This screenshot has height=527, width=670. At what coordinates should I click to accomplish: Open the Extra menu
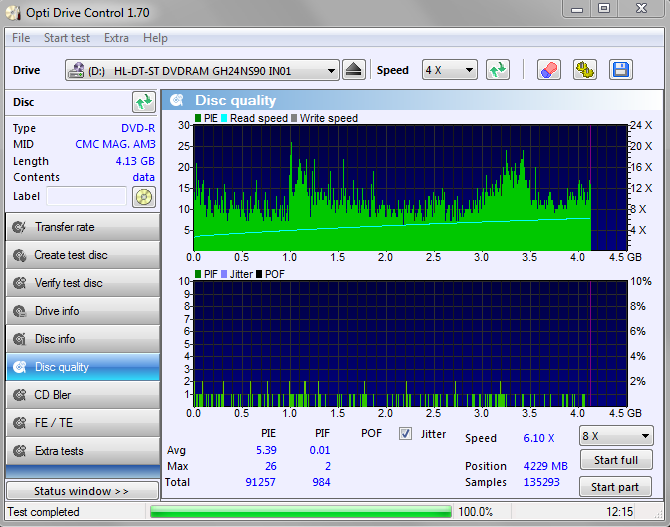point(116,38)
